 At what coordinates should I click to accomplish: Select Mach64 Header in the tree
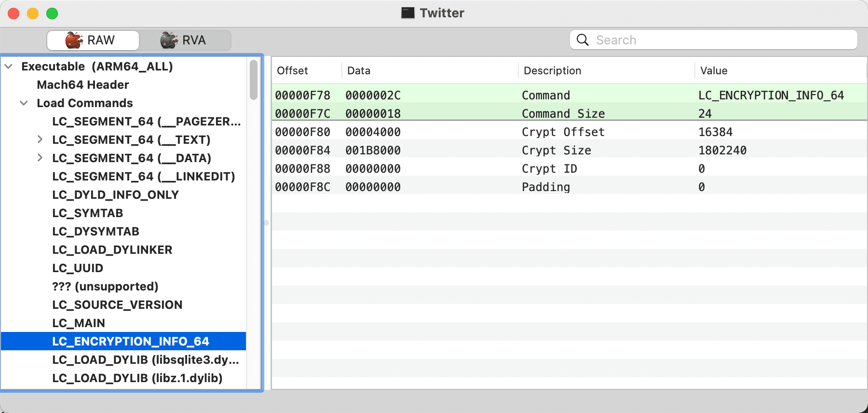coord(83,85)
